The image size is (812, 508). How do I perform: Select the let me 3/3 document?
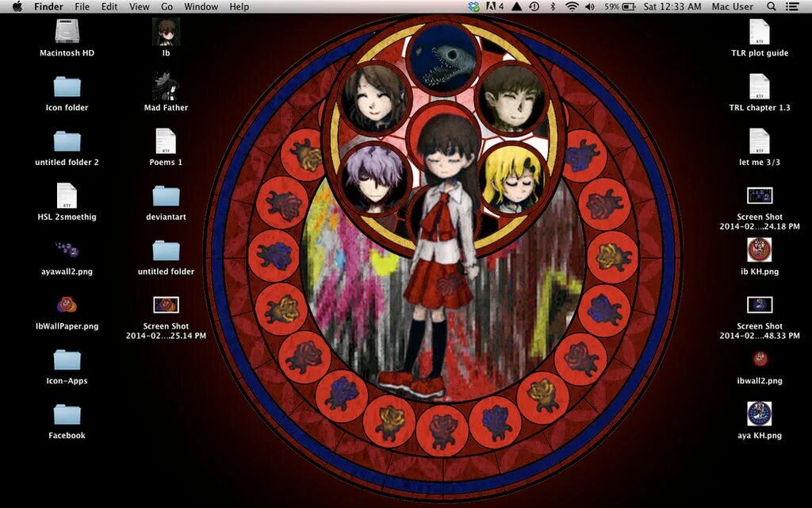point(760,141)
